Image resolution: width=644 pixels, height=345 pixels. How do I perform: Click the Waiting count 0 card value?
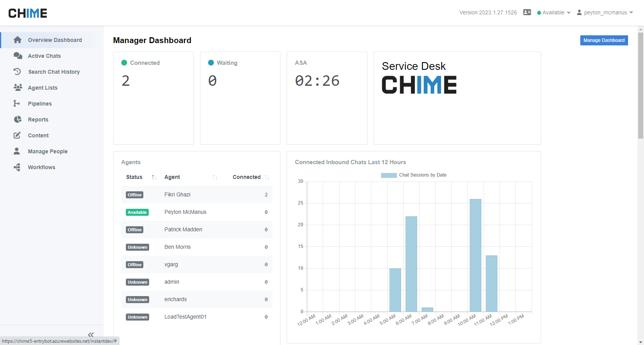tap(212, 81)
